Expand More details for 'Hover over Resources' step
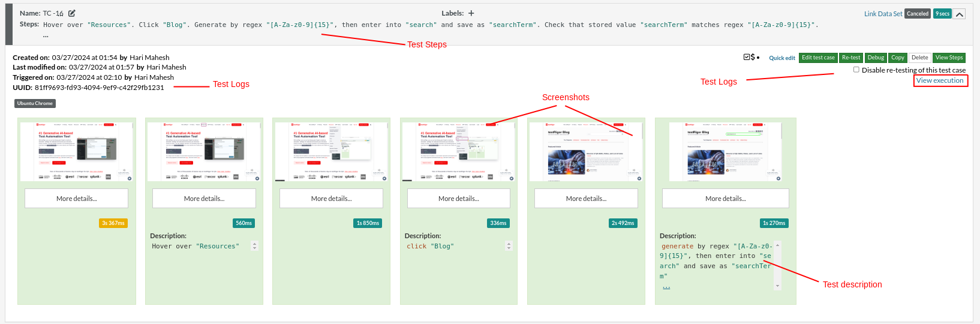 tap(204, 199)
